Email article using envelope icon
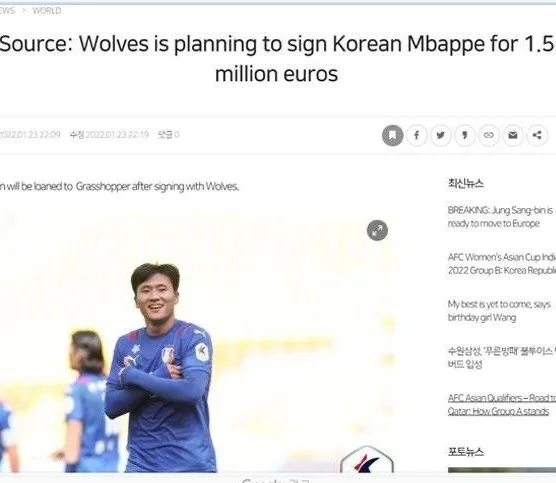The image size is (556, 483). (513, 135)
